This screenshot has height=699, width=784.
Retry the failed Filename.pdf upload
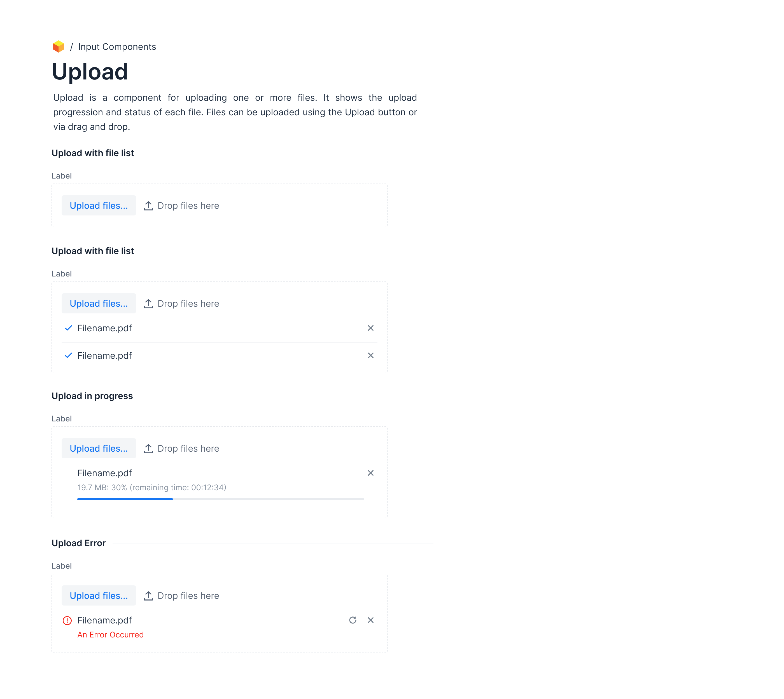click(353, 620)
